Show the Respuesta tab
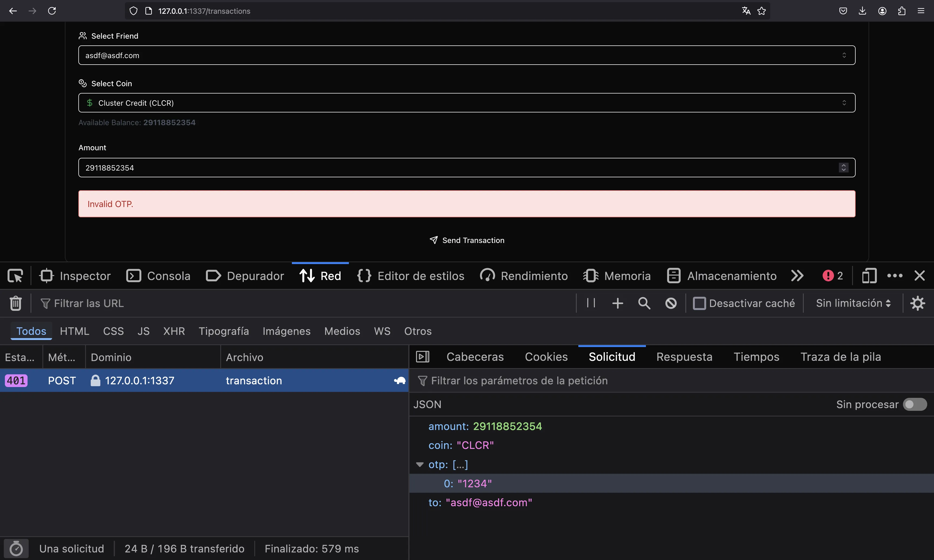 click(x=684, y=356)
